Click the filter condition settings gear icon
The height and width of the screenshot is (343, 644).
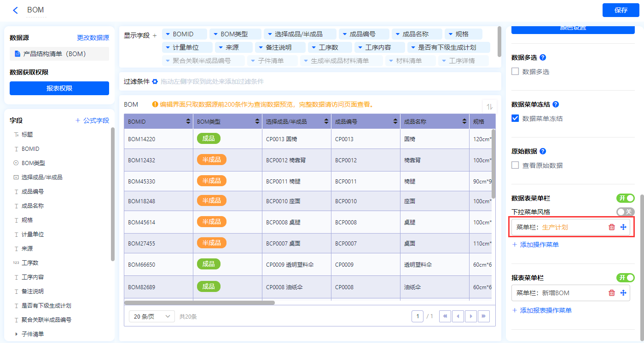[155, 81]
